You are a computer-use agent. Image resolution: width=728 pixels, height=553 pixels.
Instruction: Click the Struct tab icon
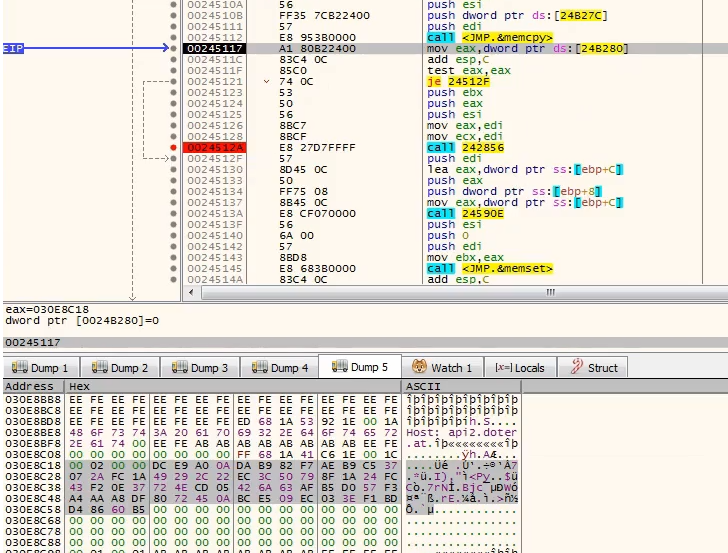(x=576, y=368)
